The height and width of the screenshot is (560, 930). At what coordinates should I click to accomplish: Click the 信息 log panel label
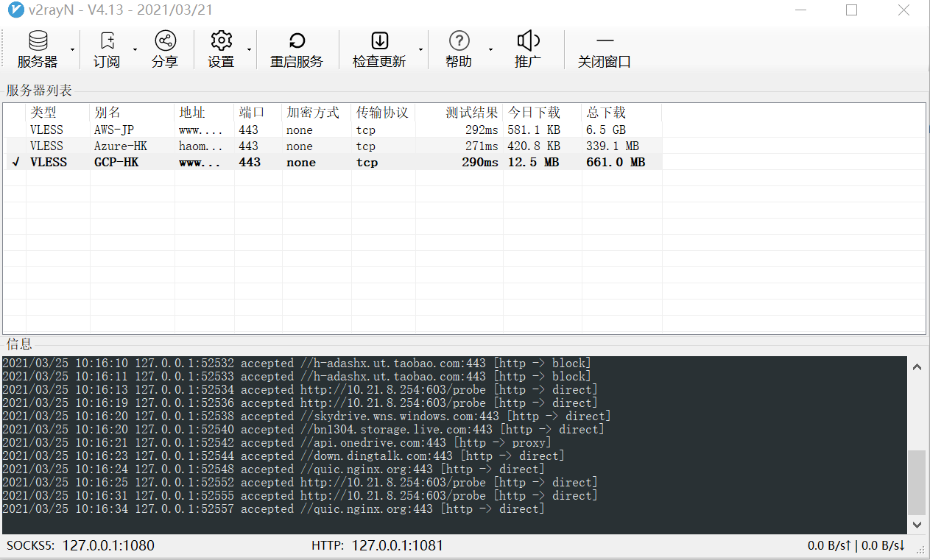19,344
